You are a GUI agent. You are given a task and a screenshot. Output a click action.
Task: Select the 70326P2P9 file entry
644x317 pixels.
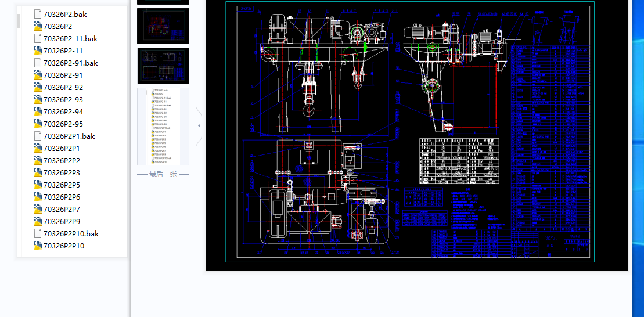pyautogui.click(x=62, y=222)
